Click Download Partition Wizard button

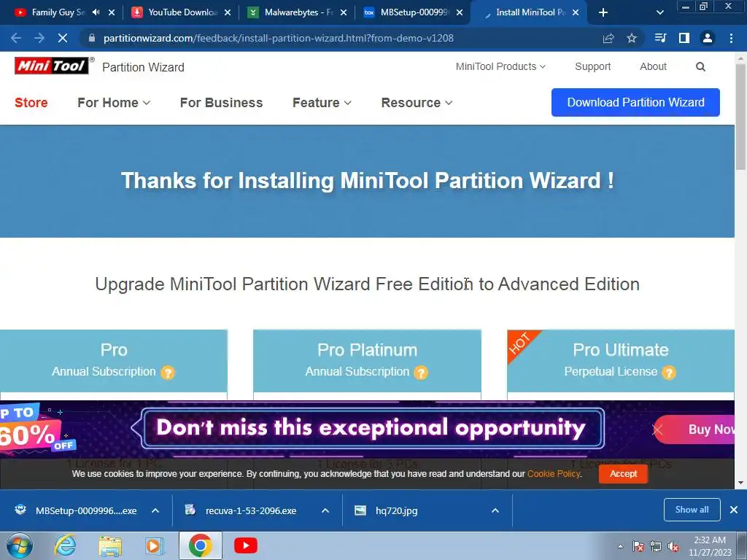(x=635, y=102)
